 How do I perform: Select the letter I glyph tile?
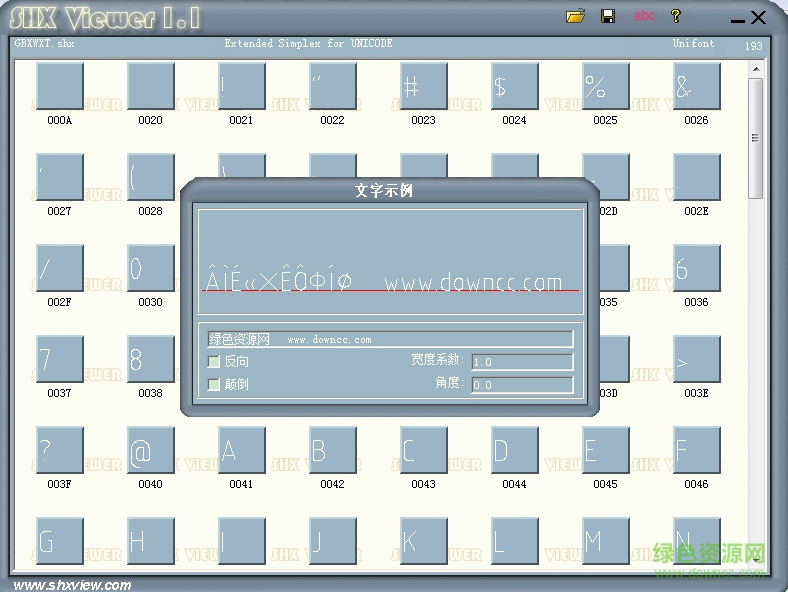coord(241,541)
